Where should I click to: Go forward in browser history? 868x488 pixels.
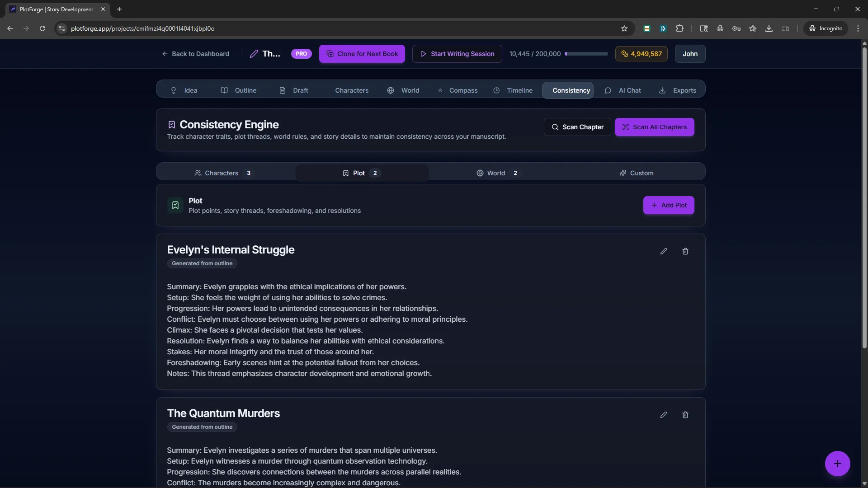(x=26, y=28)
